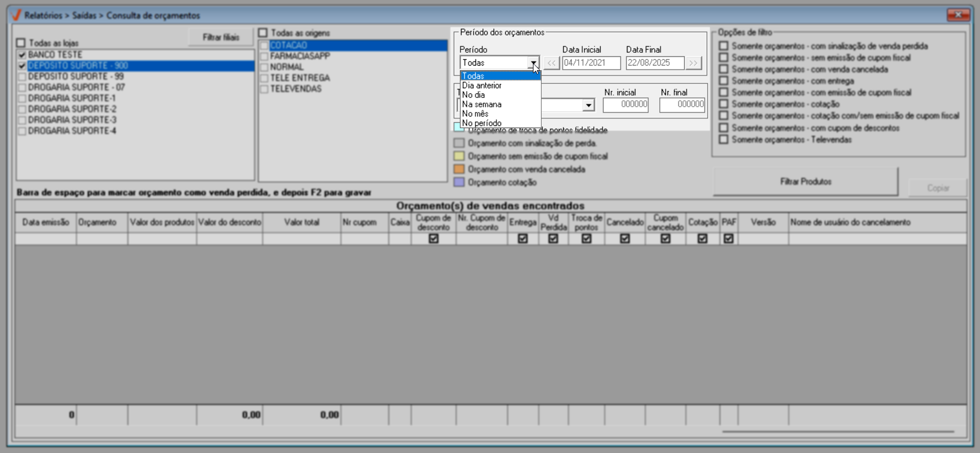Click the app logo in title bar
The image size is (980, 453).
click(x=16, y=15)
